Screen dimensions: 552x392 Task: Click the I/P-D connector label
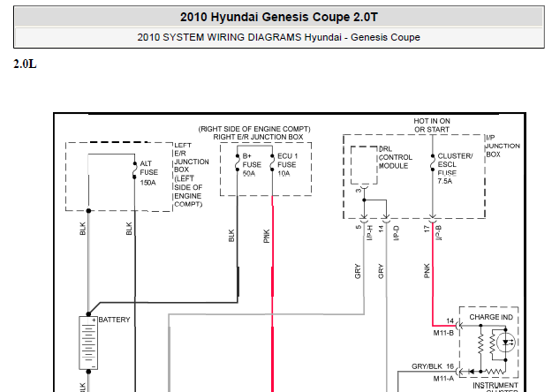tap(396, 233)
